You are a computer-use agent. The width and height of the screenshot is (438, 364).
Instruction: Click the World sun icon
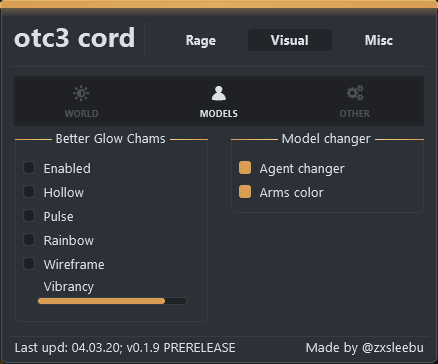pos(81,93)
